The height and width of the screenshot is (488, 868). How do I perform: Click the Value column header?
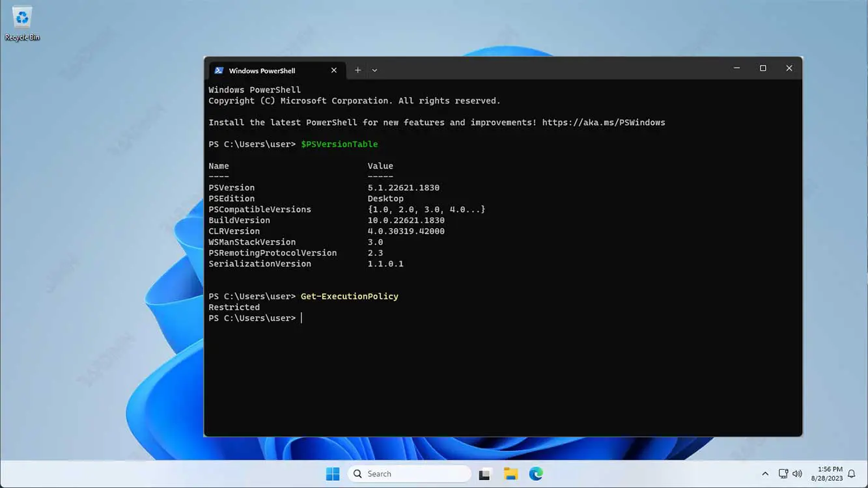[x=380, y=166]
